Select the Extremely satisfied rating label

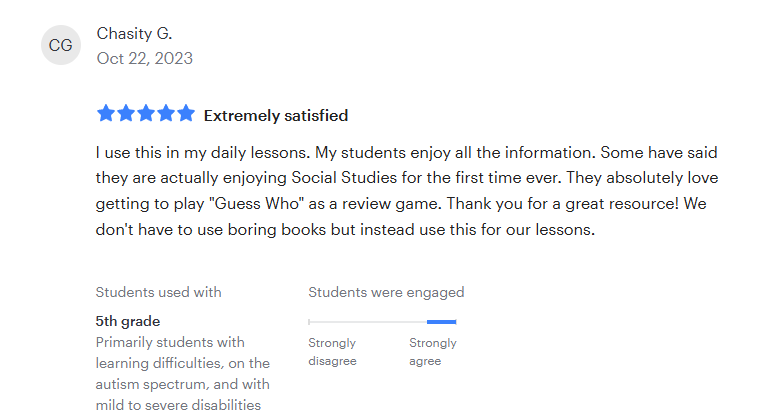pyautogui.click(x=276, y=116)
